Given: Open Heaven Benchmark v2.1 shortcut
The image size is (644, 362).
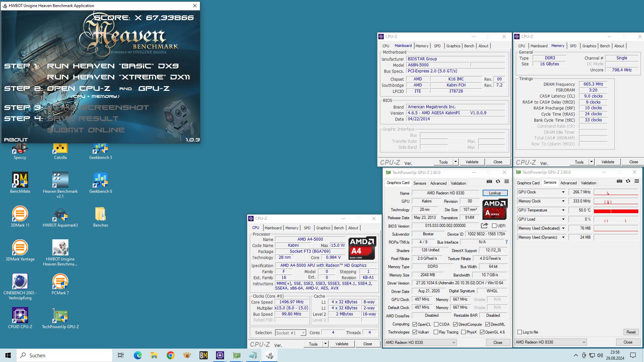Looking at the screenshot, I should pos(60,185).
